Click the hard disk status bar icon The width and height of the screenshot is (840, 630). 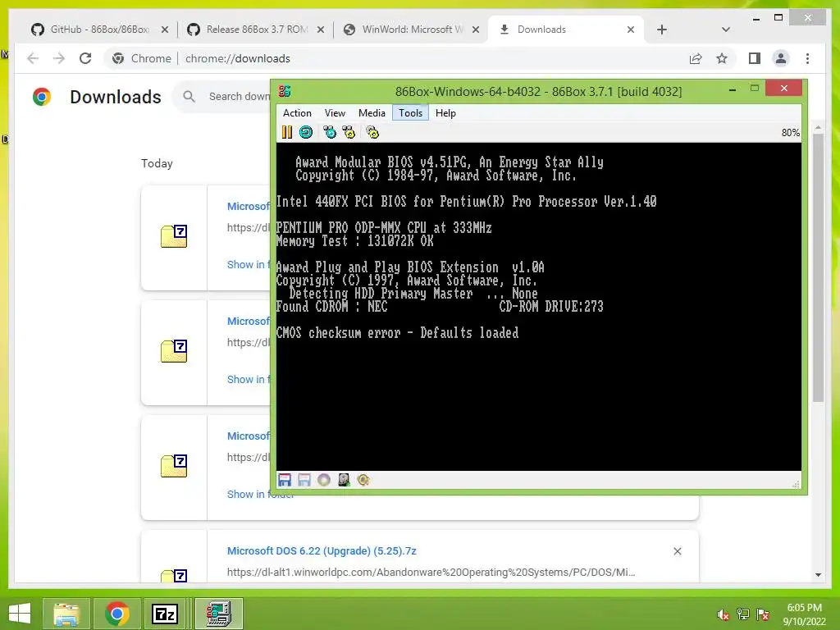click(344, 480)
